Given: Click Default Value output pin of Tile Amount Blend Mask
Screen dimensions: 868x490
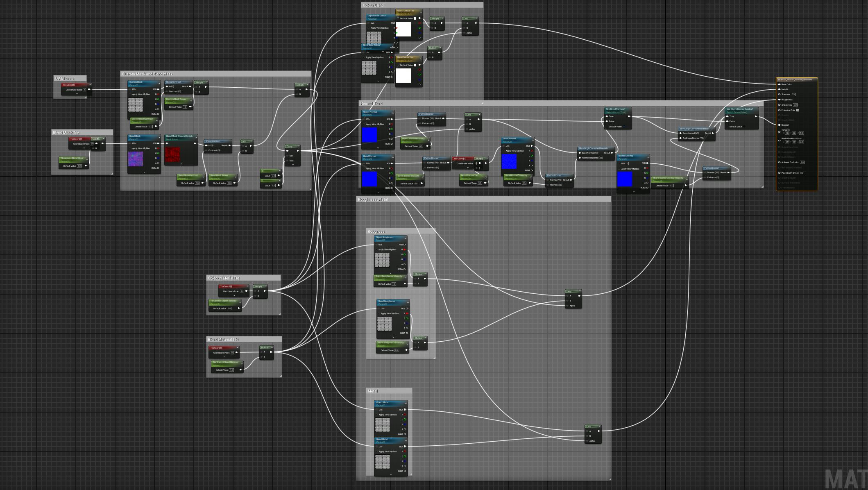Looking at the screenshot, I should tap(85, 166).
